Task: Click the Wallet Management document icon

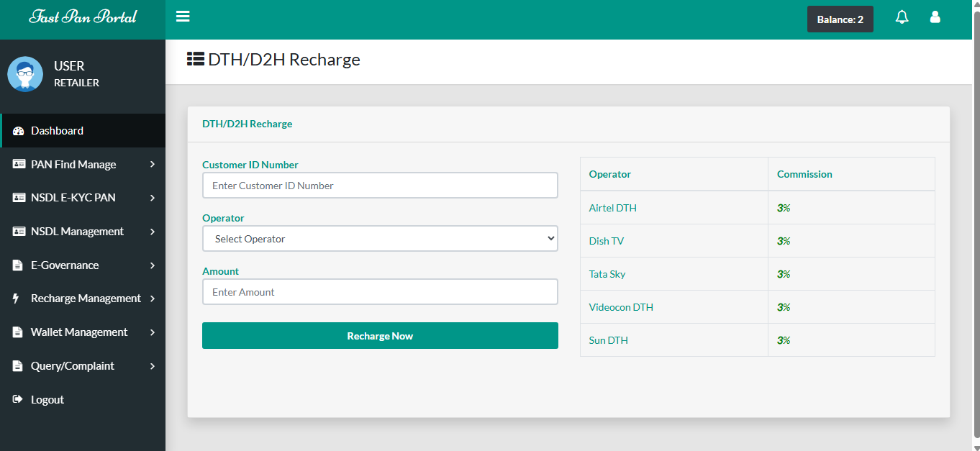Action: 18,332
